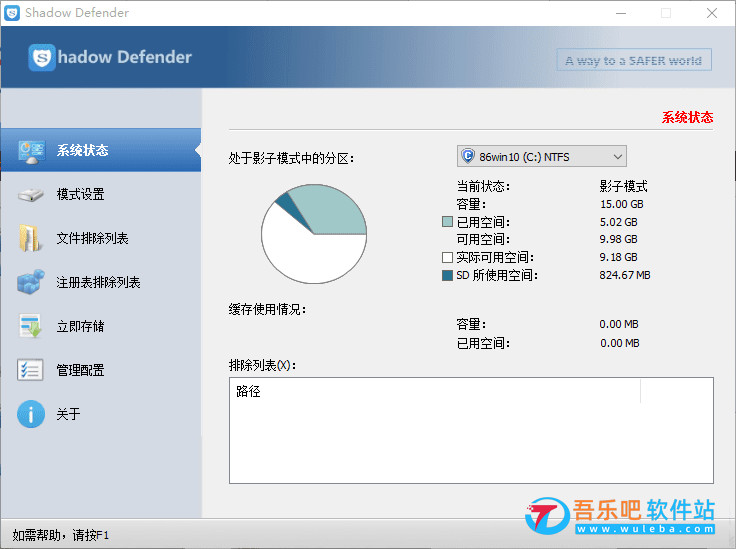736x549 pixels.
Task: Click the 注册表排除列表 blue cubes icon
Action: click(x=31, y=282)
